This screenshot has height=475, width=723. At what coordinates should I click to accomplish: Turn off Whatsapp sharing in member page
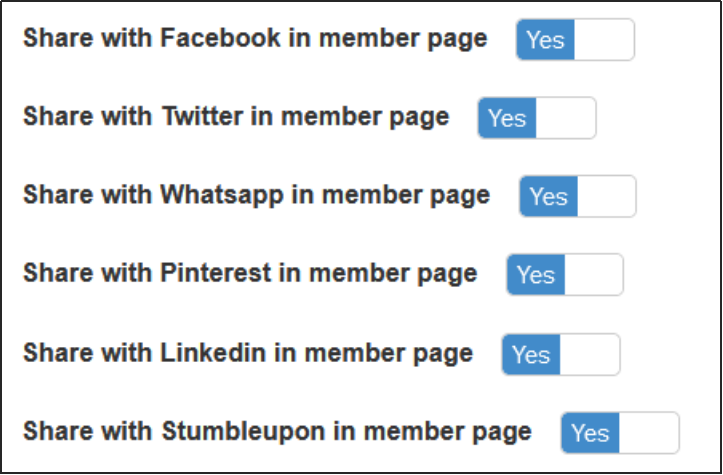click(577, 196)
